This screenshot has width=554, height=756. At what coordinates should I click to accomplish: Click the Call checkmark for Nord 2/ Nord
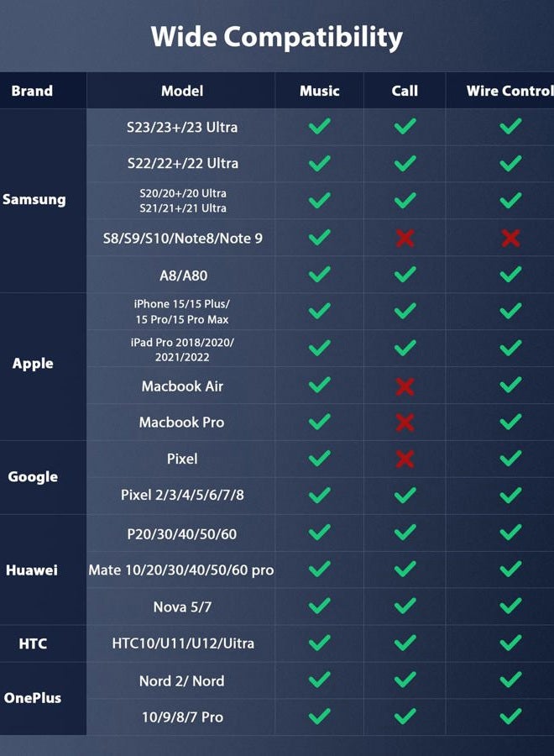(x=405, y=680)
